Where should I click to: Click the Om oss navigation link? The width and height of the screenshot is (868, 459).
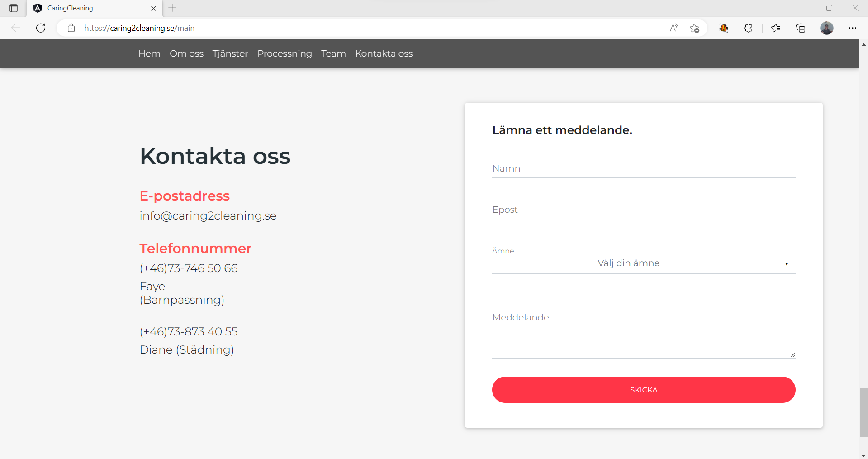tap(186, 53)
